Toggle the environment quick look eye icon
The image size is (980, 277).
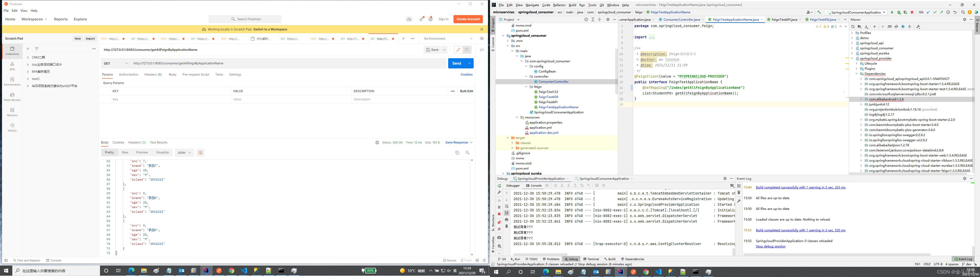[x=482, y=39]
